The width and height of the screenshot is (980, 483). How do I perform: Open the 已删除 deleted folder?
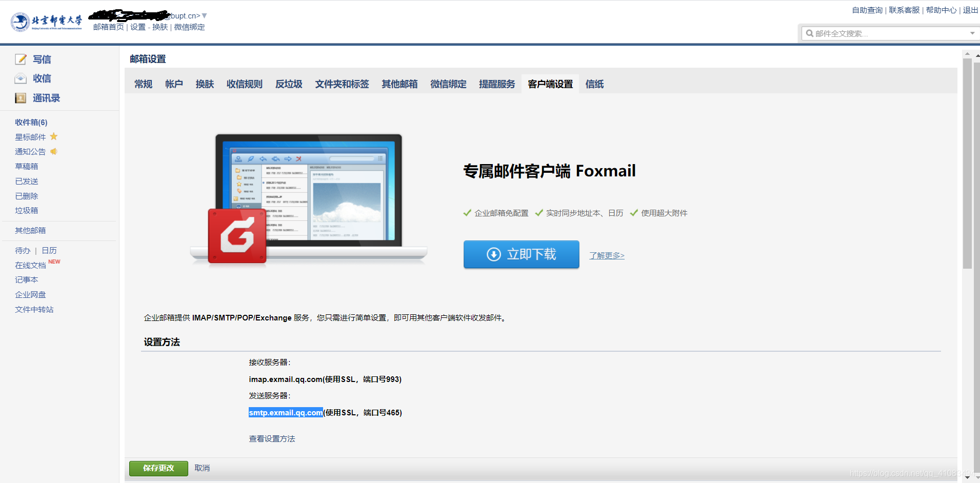point(27,196)
